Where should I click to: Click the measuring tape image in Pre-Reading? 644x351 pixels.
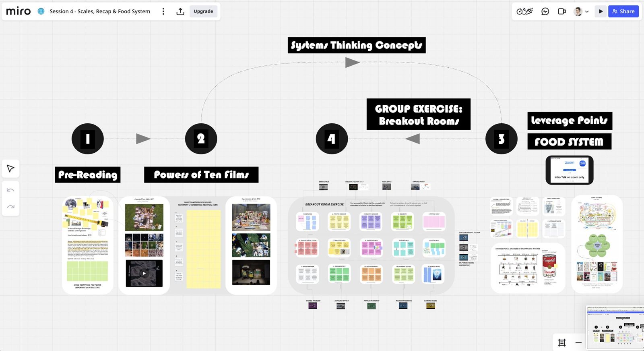click(x=86, y=219)
